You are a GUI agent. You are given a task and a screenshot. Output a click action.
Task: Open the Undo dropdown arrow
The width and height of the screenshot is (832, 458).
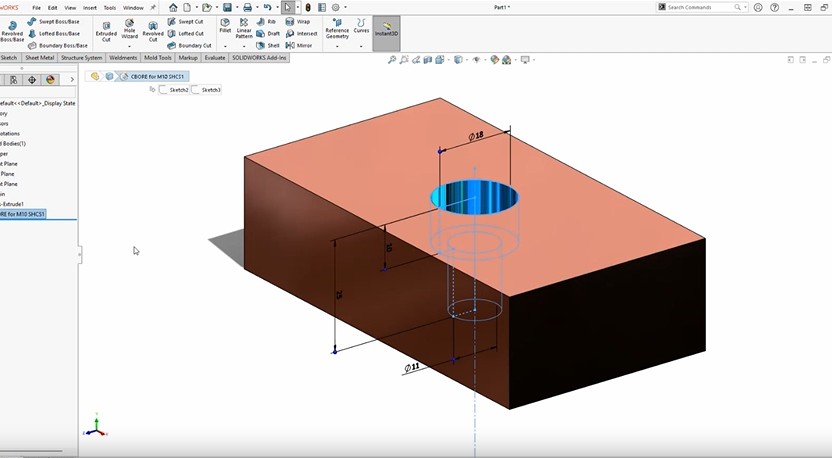coord(276,7)
